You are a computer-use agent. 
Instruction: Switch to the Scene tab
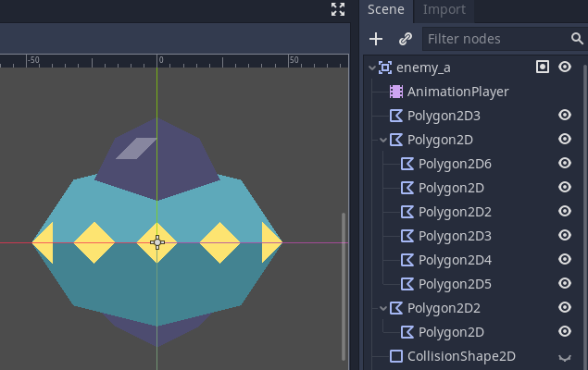pos(386,10)
